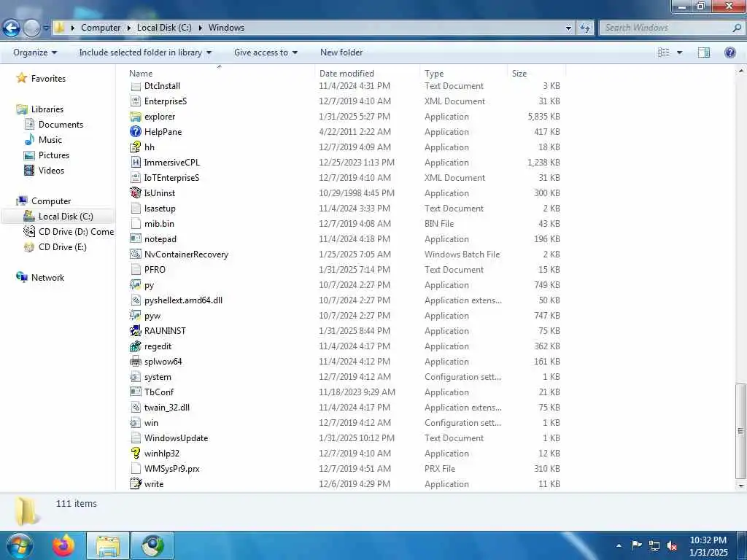Click the File Explorer taskbar button

click(x=108, y=545)
